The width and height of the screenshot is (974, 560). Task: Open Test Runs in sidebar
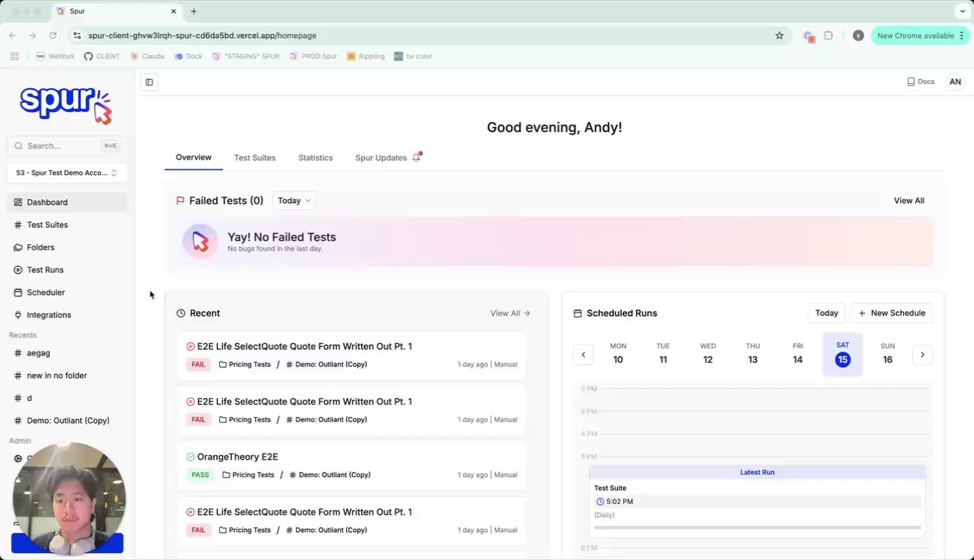[68, 270]
